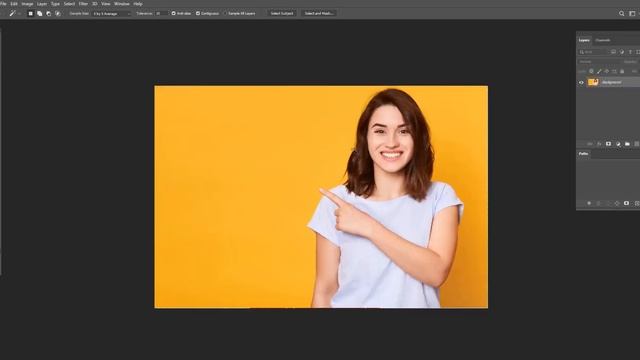Open the Image menu
Image resolution: width=640 pixels, height=360 pixels.
(27, 4)
